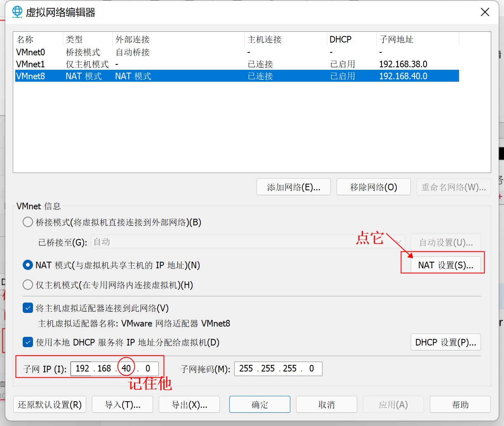Select the NAT 模式 radio button
Image resolution: width=504 pixels, height=426 pixels.
click(x=28, y=265)
